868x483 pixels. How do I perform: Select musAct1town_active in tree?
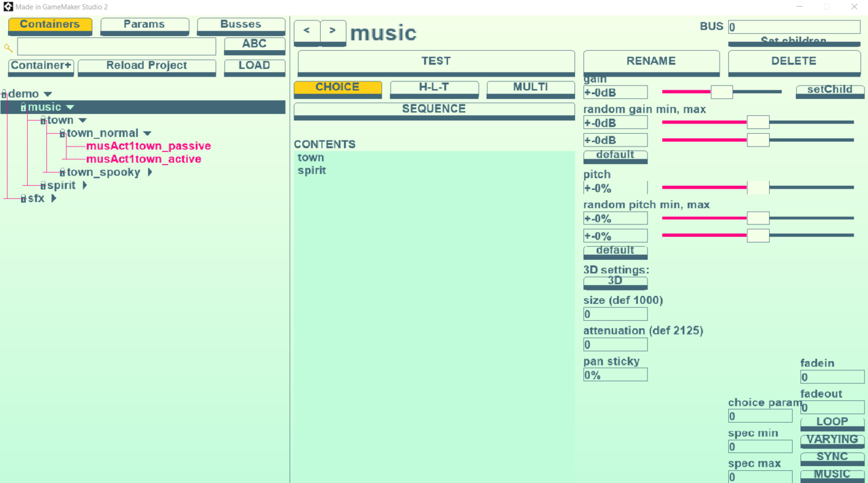coord(144,159)
